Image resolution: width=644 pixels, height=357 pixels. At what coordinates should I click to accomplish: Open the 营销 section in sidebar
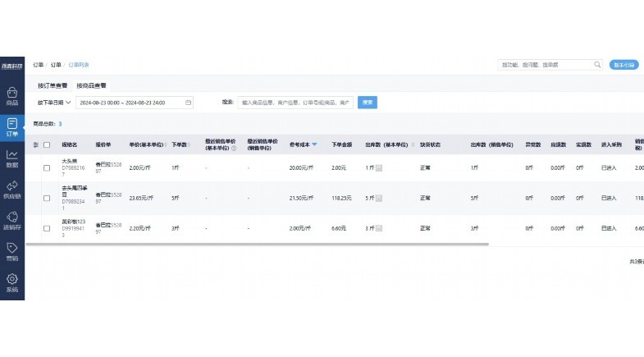(x=12, y=252)
